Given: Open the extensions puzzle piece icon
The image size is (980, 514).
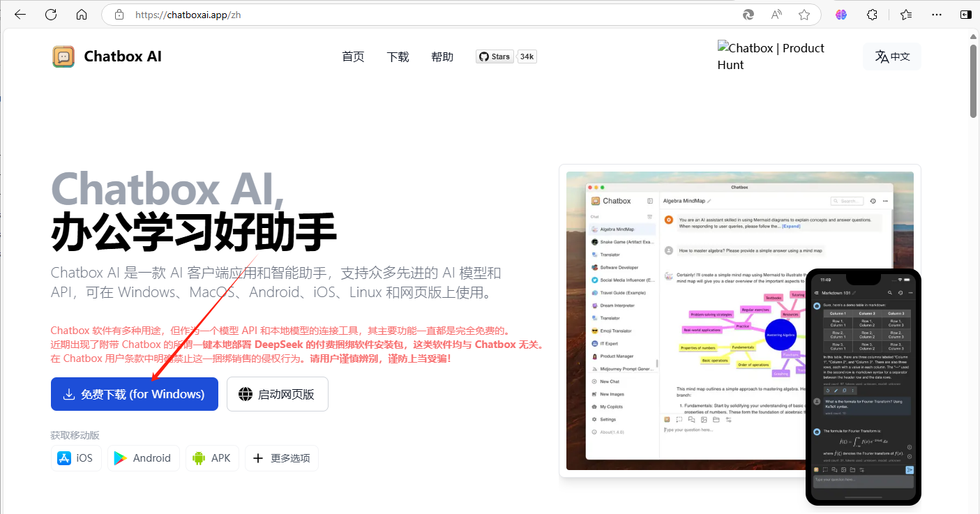Looking at the screenshot, I should [872, 15].
